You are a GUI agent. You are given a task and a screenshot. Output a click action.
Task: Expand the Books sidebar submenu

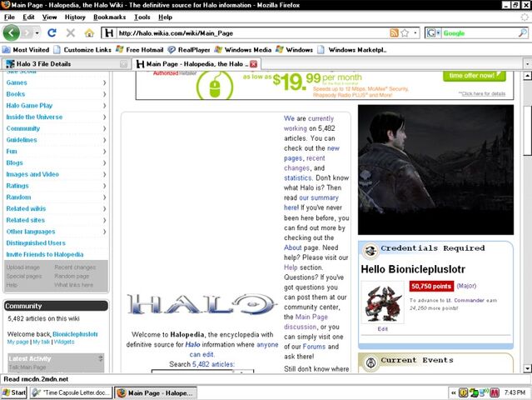click(104, 94)
